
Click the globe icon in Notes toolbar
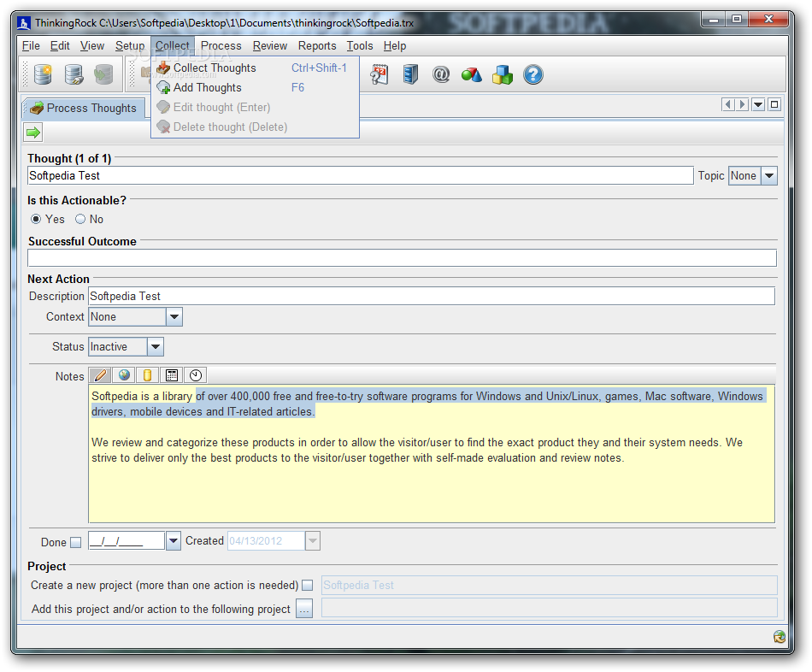click(x=124, y=374)
